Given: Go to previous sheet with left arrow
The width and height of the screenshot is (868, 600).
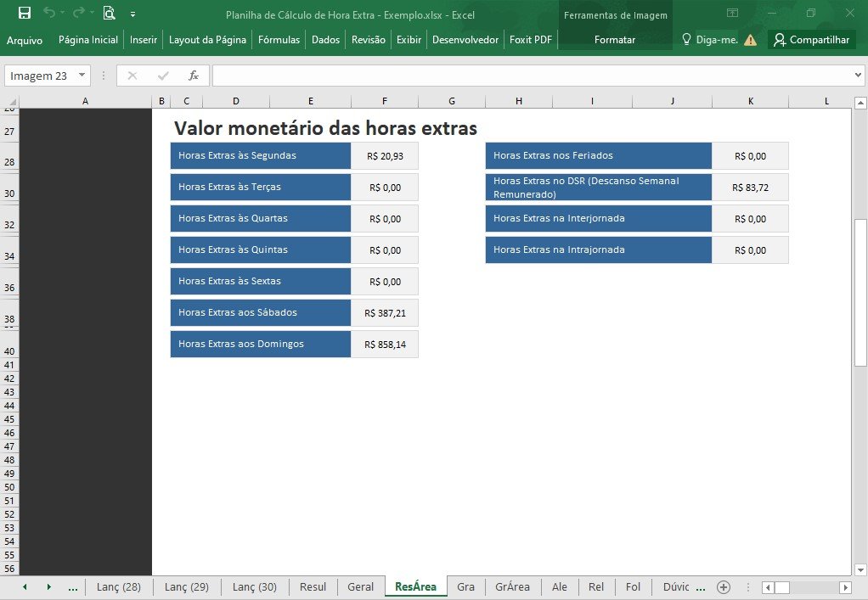Looking at the screenshot, I should pyautogui.click(x=25, y=586).
